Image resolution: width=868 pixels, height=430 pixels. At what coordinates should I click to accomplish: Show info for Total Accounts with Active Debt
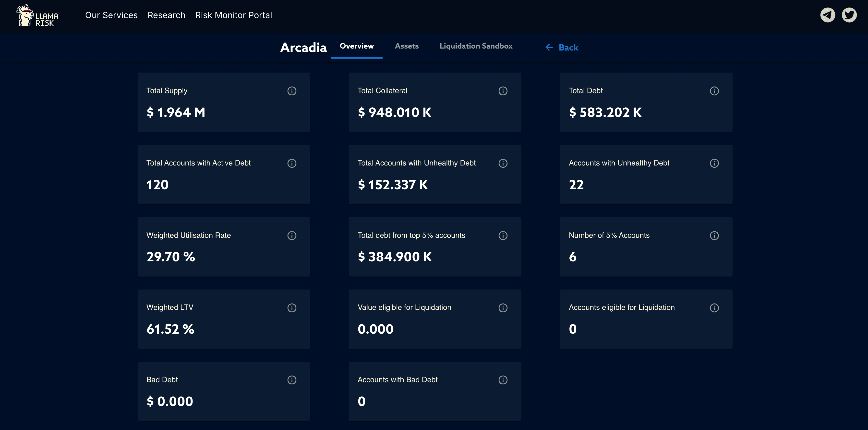pyautogui.click(x=292, y=163)
